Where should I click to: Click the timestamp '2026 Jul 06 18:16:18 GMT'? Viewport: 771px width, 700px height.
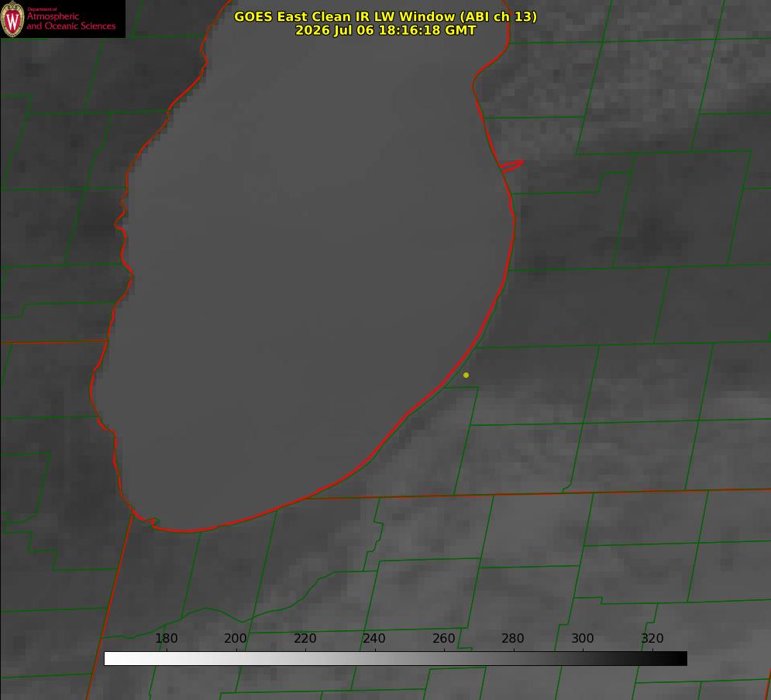[x=386, y=30]
